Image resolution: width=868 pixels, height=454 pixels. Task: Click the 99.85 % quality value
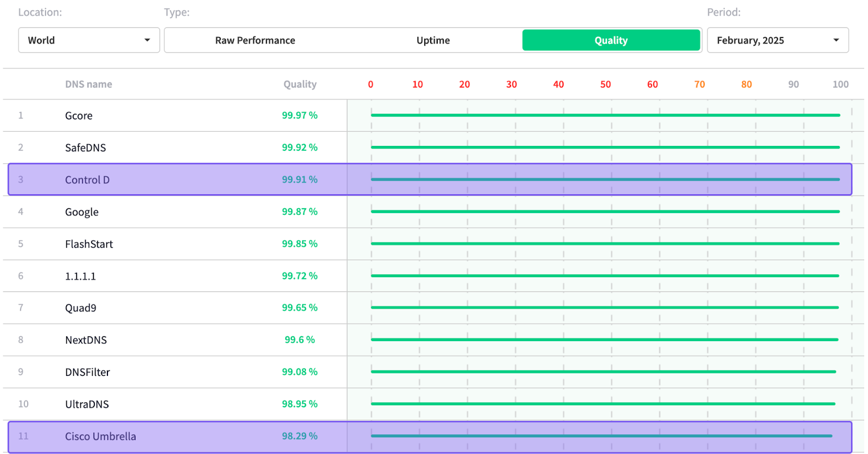coord(299,244)
